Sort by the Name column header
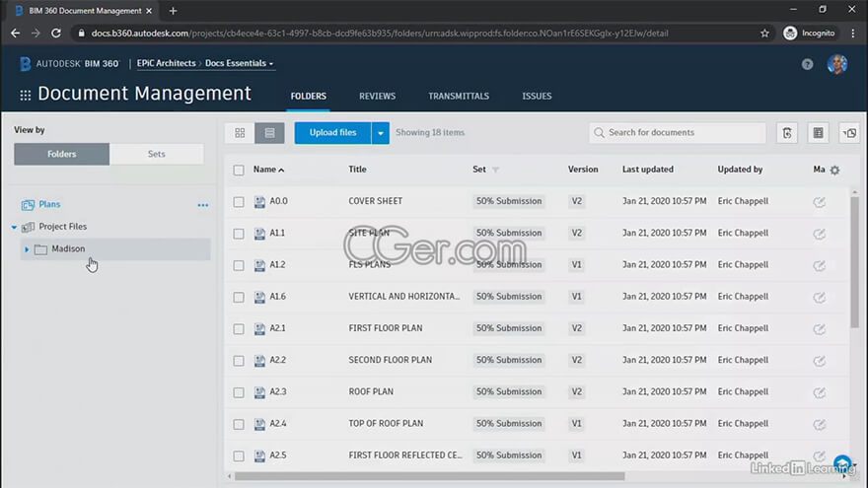This screenshot has width=868, height=488. [268, 170]
